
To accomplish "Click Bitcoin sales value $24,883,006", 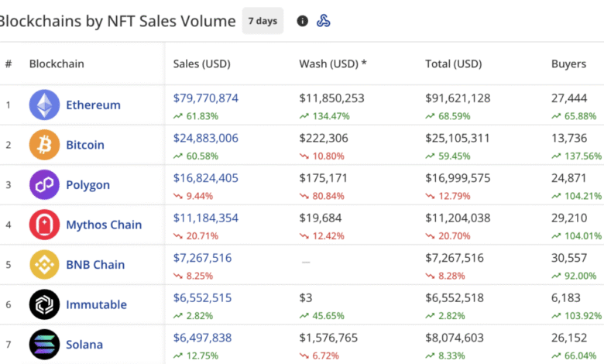I will click(206, 139).
